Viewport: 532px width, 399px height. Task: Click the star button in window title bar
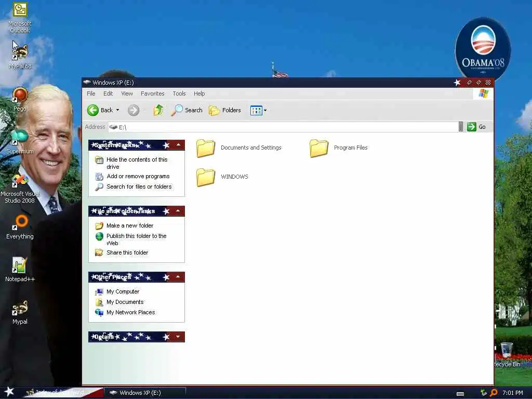(x=457, y=83)
